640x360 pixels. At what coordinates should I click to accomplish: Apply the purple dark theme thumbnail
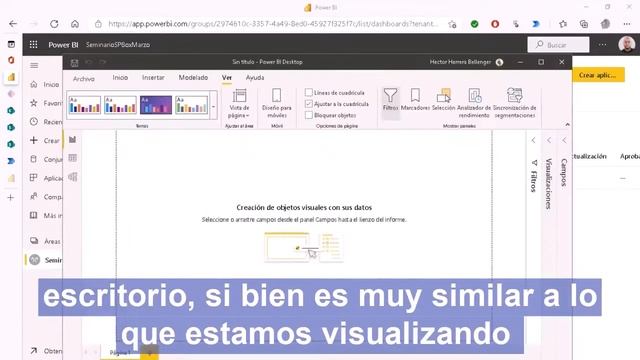[156, 105]
